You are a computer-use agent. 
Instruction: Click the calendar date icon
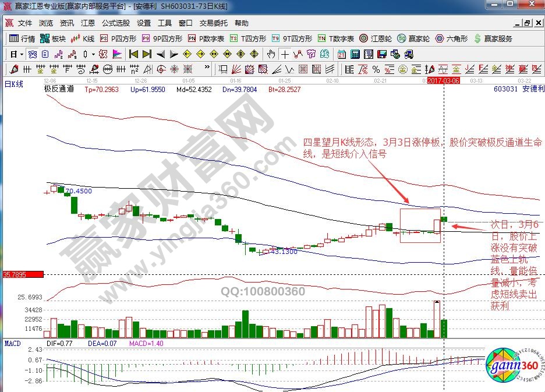pos(341,54)
